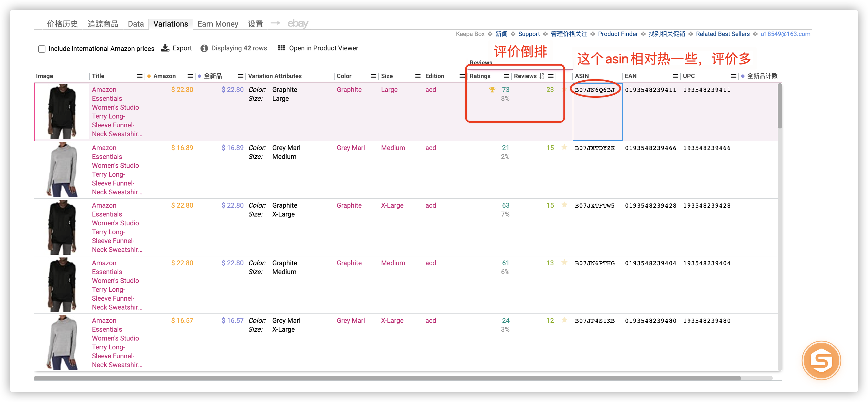868x402 pixels.
Task: Open the Color column menu
Action: click(374, 76)
